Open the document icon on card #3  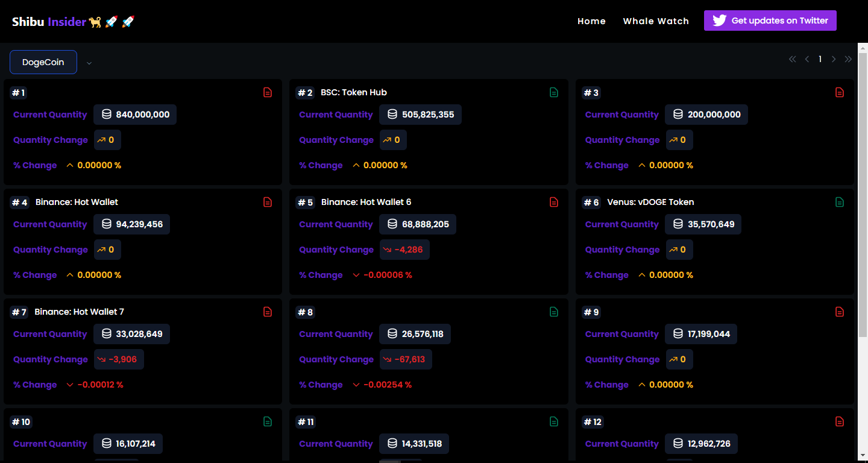coord(840,92)
